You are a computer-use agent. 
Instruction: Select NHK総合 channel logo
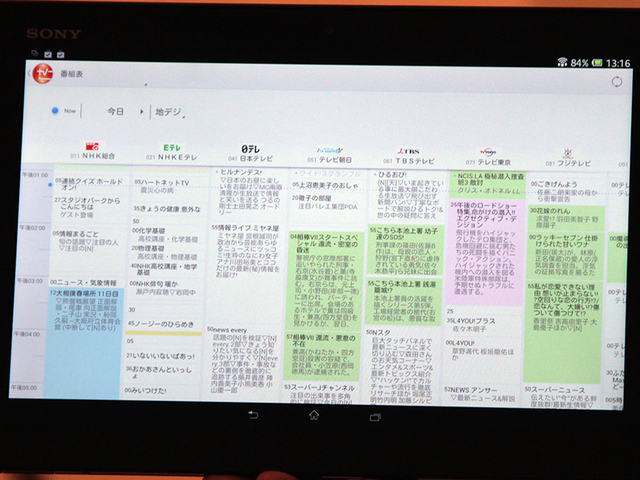[93, 146]
